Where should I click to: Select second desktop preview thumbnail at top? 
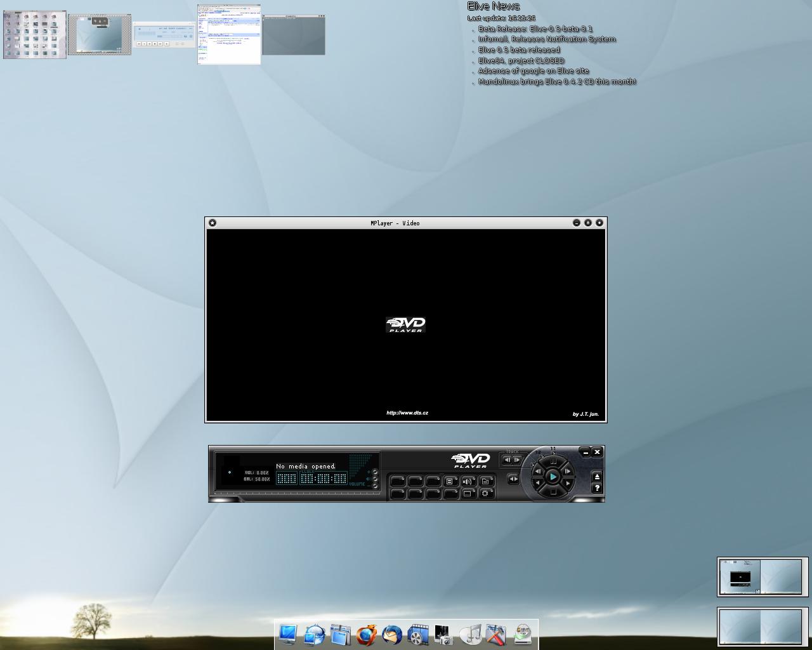100,35
